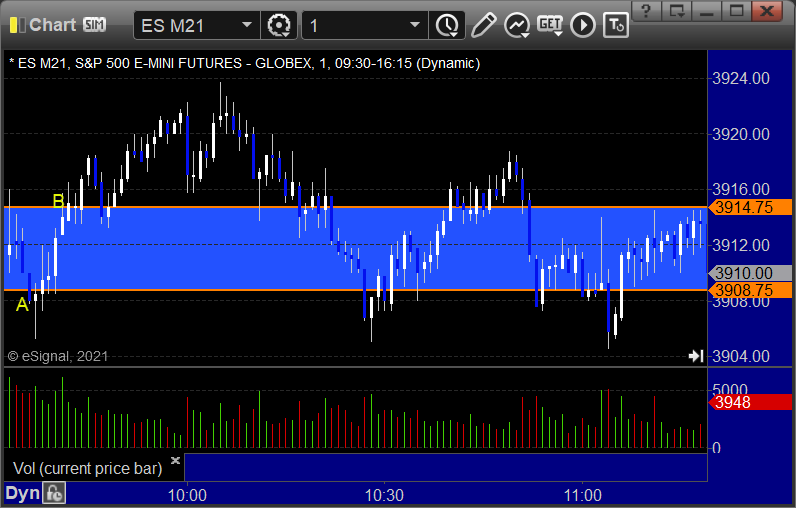Click the play replay button
Screen dimensions: 796x508
(583, 25)
